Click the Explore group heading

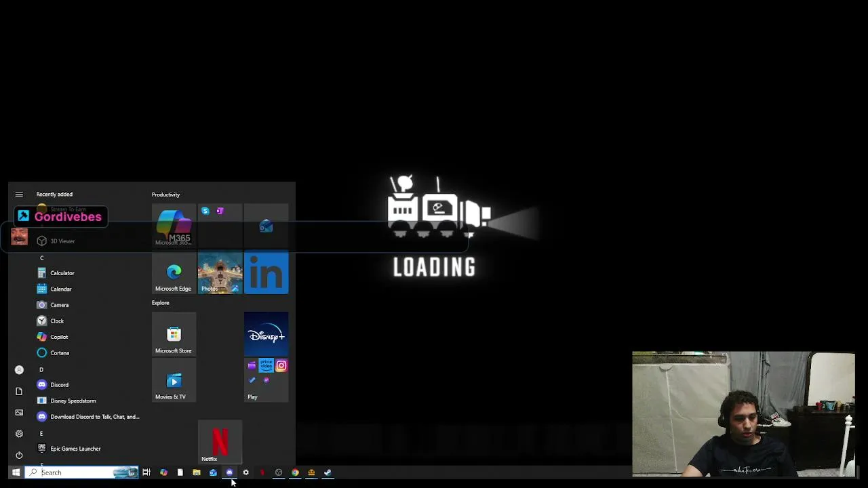(x=161, y=303)
